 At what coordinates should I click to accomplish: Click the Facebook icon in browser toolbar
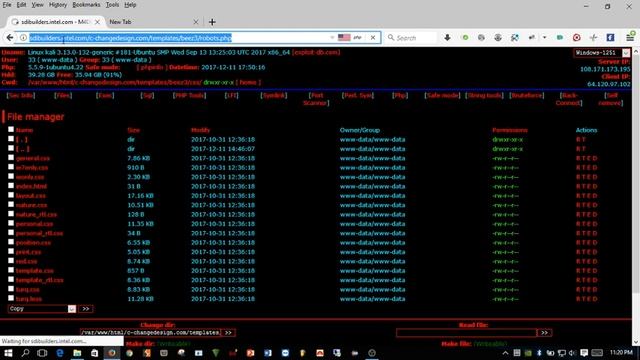tap(610, 38)
